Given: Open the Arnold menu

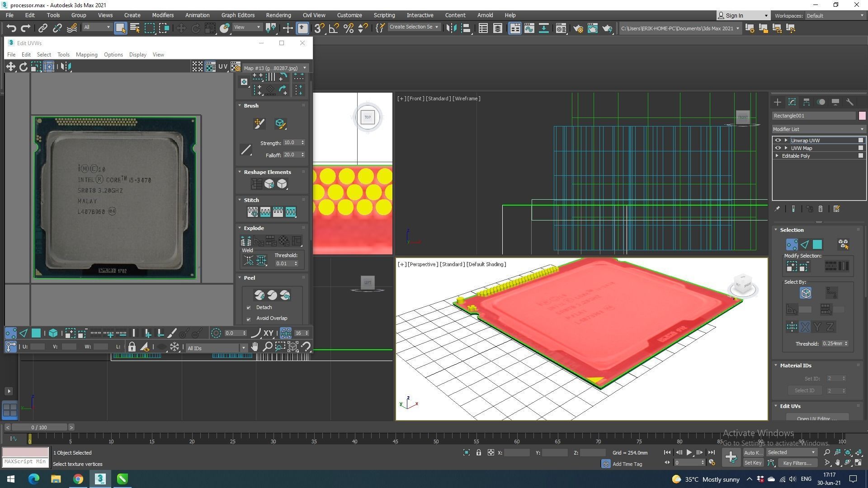Looking at the screenshot, I should [485, 15].
